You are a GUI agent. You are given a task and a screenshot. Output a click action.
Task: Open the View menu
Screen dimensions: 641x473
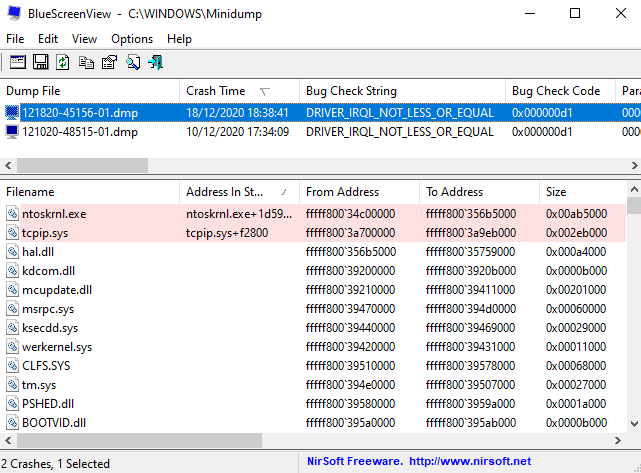pos(84,39)
